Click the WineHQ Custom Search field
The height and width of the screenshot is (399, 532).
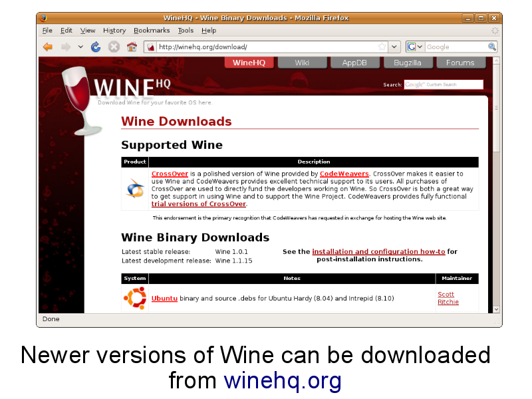click(x=444, y=84)
